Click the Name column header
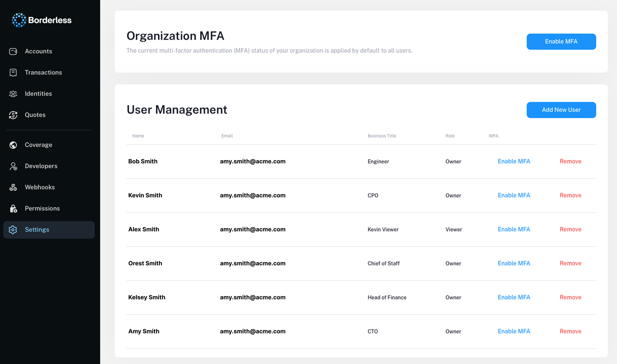 138,136
